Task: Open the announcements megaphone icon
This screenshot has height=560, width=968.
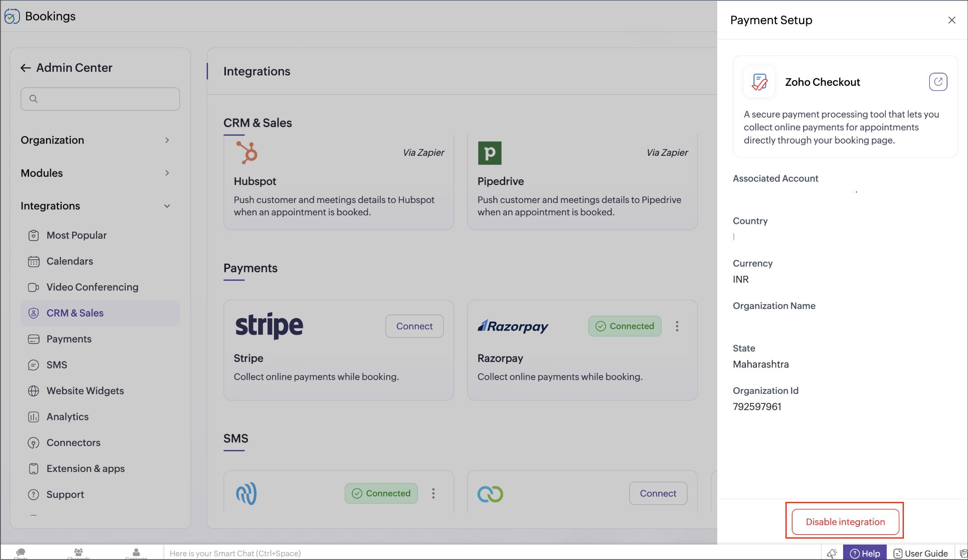Action: pos(832,553)
